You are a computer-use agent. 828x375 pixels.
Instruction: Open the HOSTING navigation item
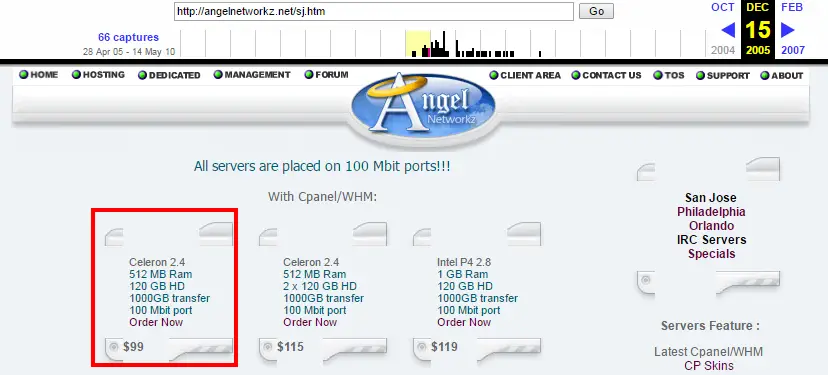tap(98, 75)
